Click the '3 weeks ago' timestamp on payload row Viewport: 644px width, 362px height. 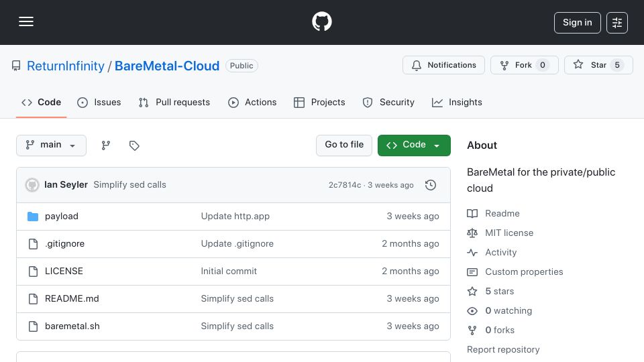pyautogui.click(x=413, y=217)
